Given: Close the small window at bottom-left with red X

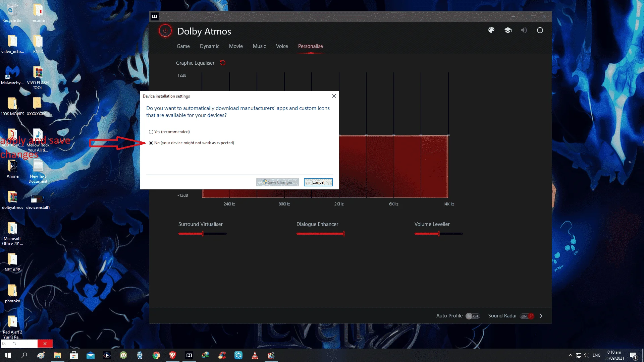Looking at the screenshot, I should point(45,344).
